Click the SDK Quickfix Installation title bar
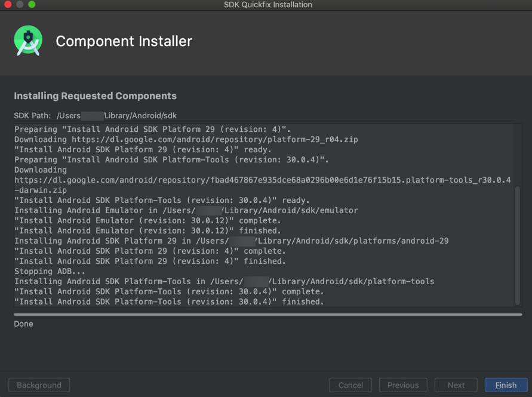Screen dimensions: 532x397 tap(268, 4)
